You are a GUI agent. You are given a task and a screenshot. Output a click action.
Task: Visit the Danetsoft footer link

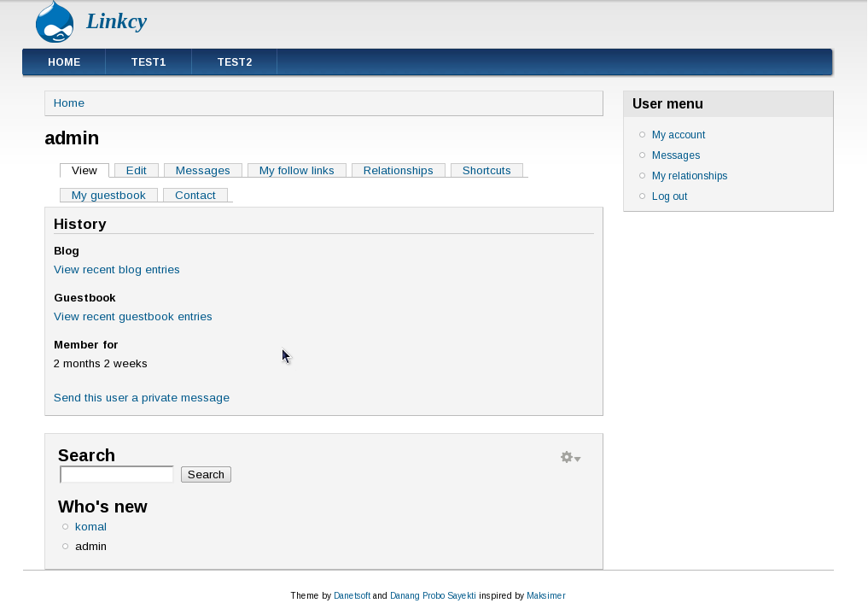pyautogui.click(x=352, y=595)
